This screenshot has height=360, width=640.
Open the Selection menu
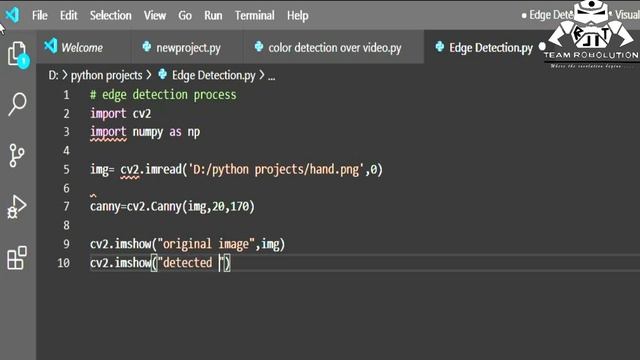pyautogui.click(x=111, y=16)
